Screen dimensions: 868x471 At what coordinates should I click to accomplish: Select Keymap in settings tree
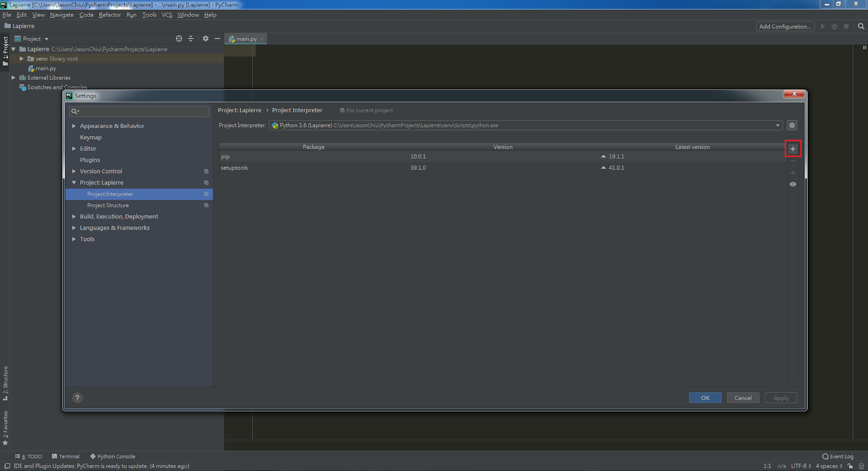[91, 137]
